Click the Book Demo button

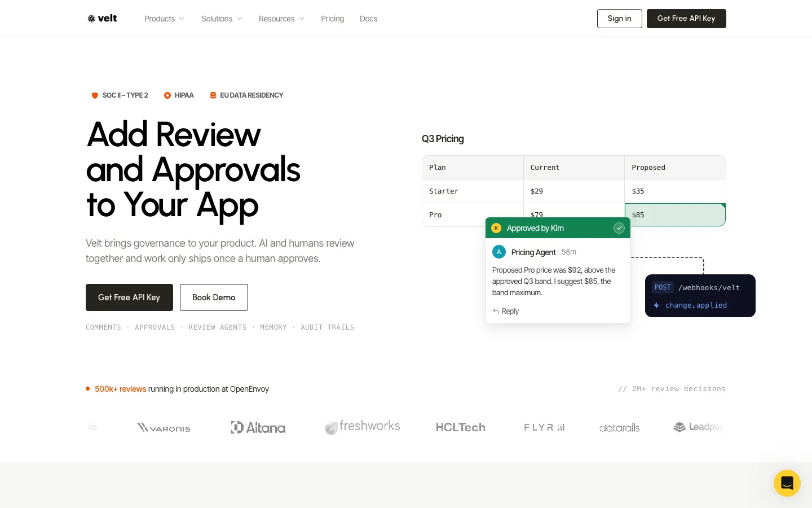(x=214, y=297)
